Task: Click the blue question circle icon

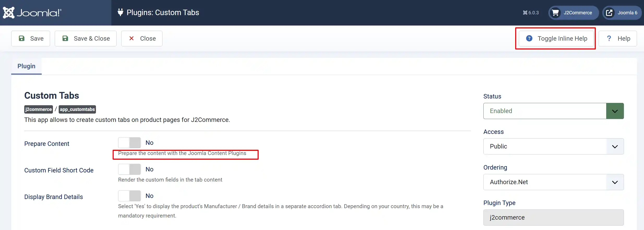Action: (529, 38)
